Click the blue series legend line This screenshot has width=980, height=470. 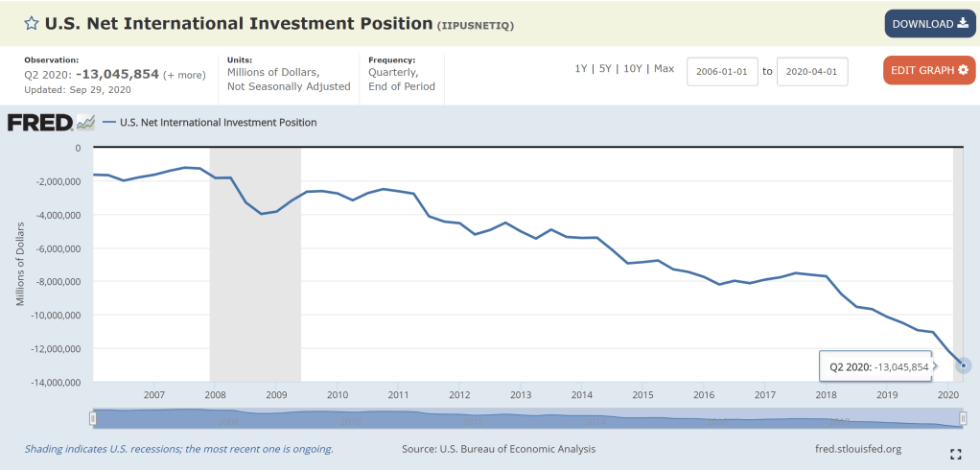[x=109, y=123]
